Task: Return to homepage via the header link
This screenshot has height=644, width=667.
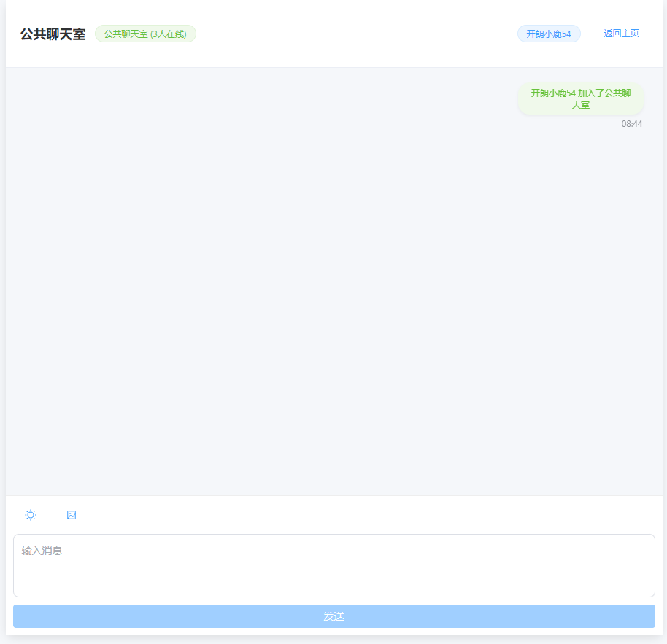Action: click(621, 34)
